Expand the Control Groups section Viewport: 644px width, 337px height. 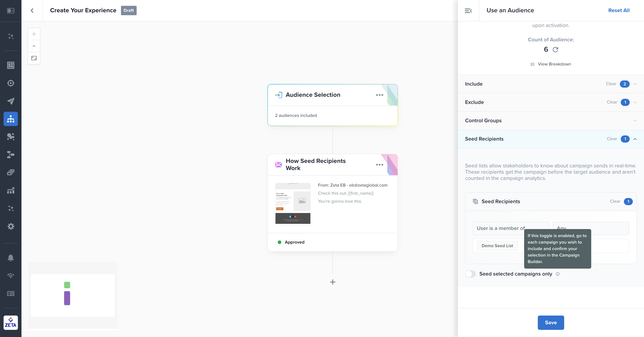coord(635,121)
